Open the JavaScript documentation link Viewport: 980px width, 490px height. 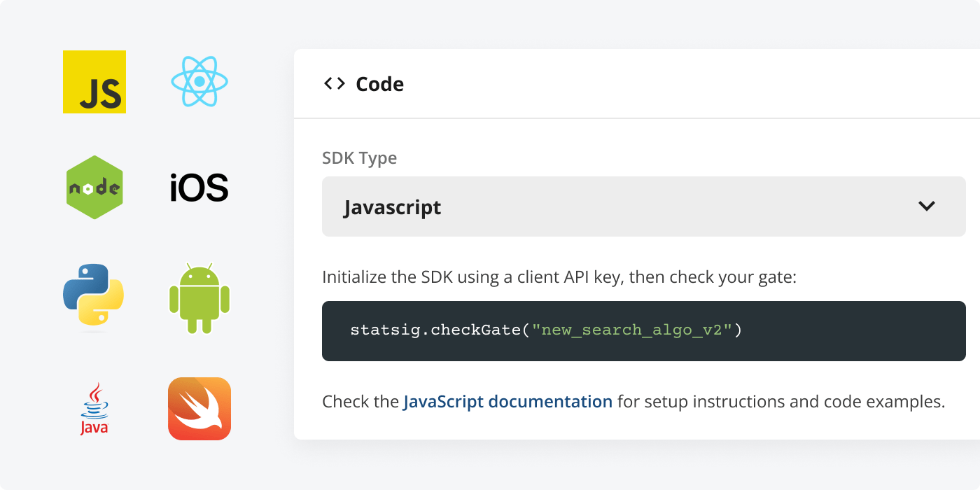click(x=507, y=402)
